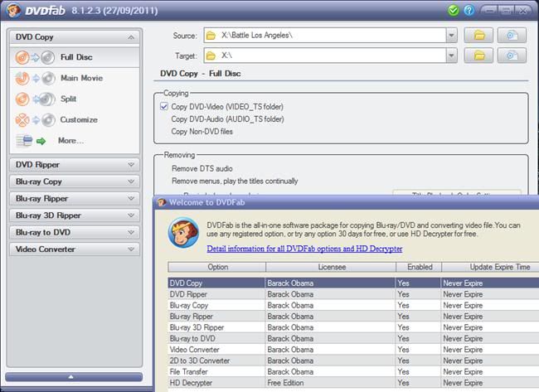Click the monkey icon in Welcome dialog
Viewport: 539px width, 392px height.
(183, 233)
